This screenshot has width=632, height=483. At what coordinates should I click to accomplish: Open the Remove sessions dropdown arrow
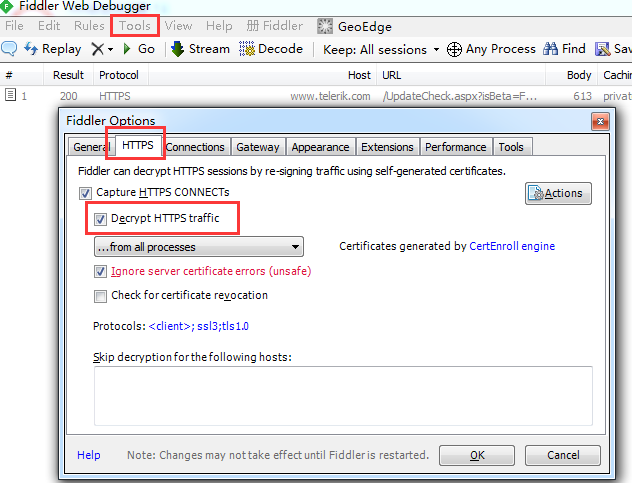coord(110,50)
